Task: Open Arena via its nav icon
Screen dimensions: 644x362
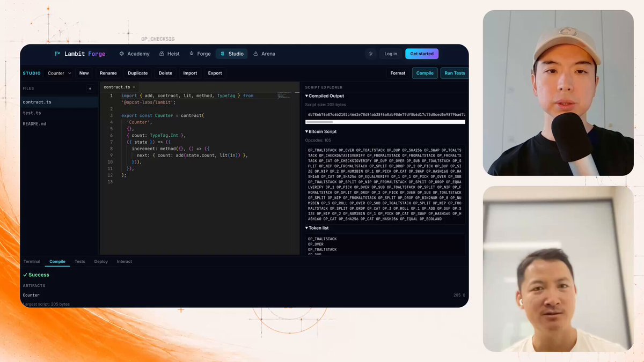Action: pos(255,54)
